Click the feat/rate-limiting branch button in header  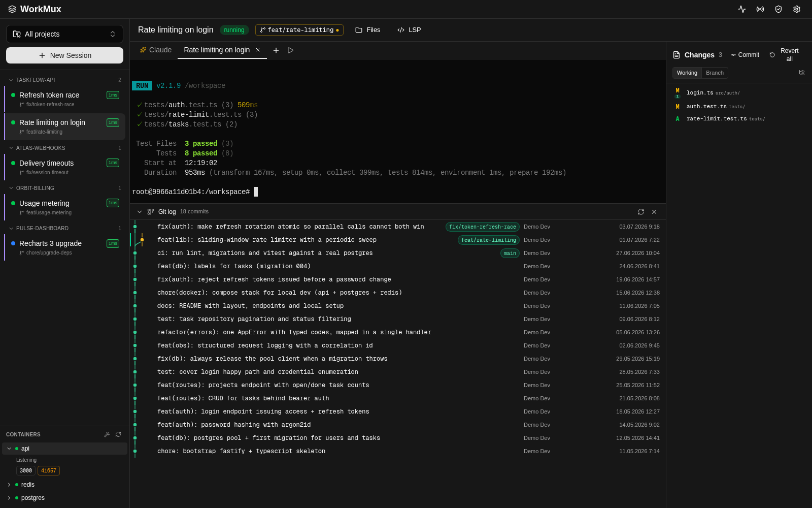[299, 30]
